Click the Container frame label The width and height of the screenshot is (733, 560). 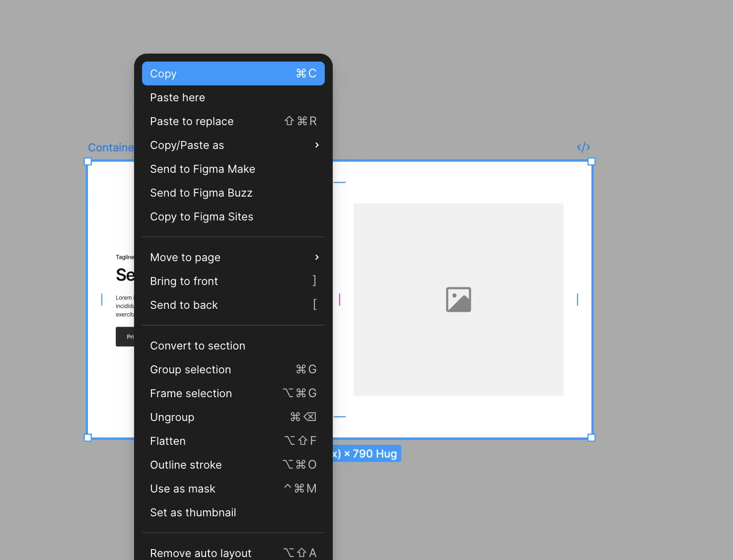110,147
